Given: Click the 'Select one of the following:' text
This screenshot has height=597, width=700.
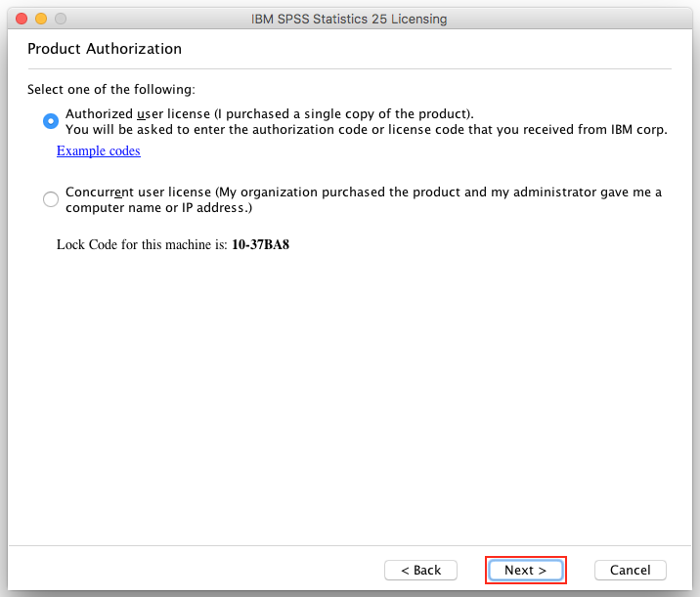Looking at the screenshot, I should click(111, 89).
